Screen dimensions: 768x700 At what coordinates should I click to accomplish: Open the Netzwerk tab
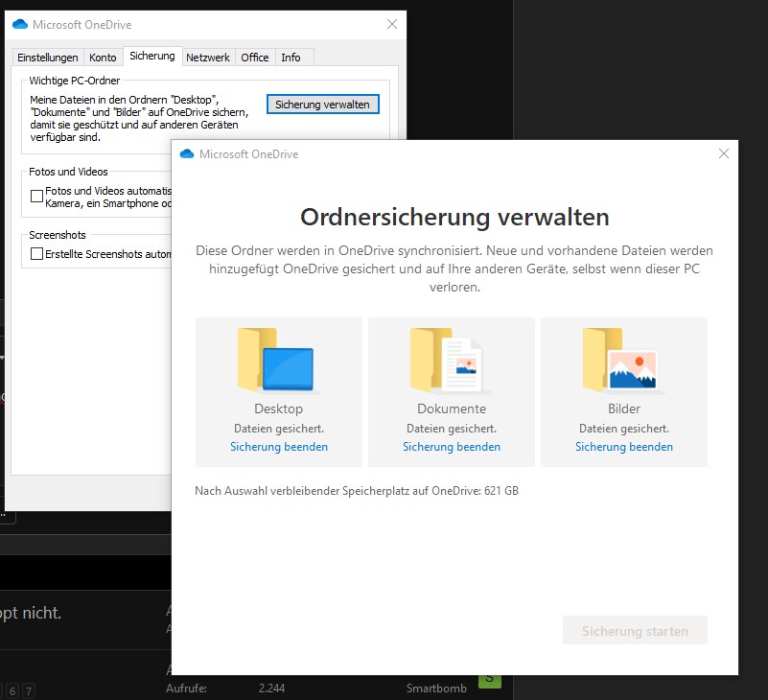208,58
